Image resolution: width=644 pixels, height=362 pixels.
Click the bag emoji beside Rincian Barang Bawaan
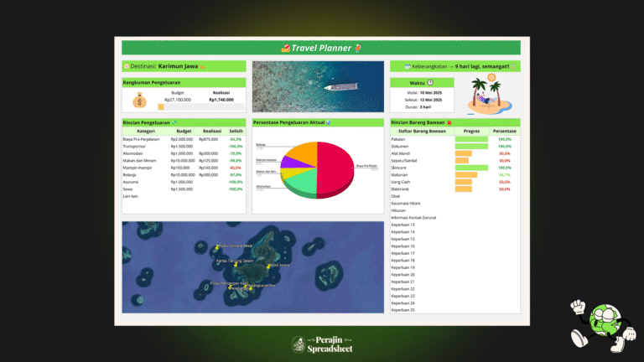point(449,122)
